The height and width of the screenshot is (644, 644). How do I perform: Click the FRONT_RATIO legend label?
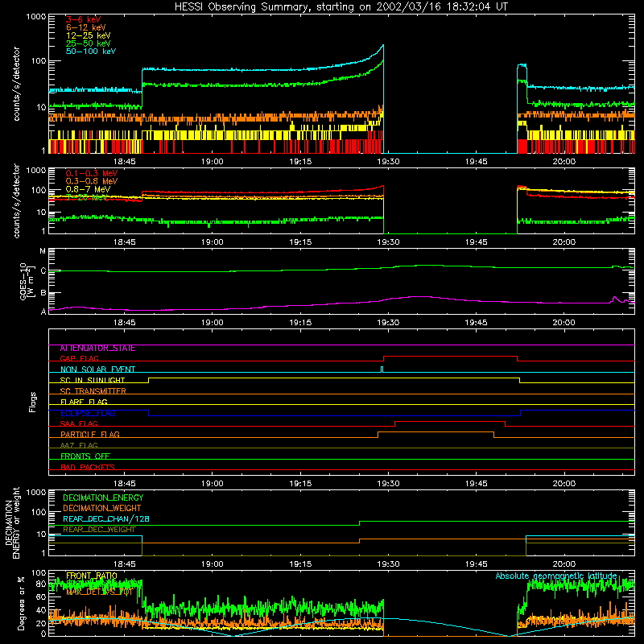click(x=92, y=576)
